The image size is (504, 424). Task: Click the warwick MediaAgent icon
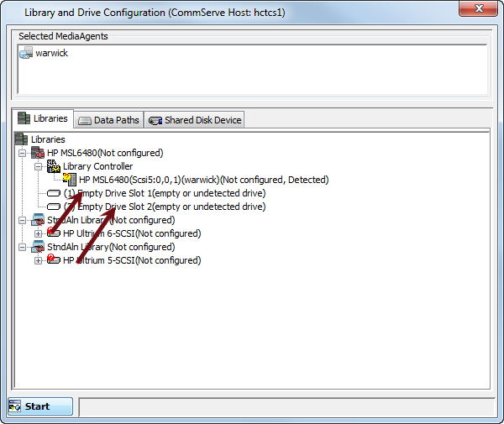pos(25,53)
